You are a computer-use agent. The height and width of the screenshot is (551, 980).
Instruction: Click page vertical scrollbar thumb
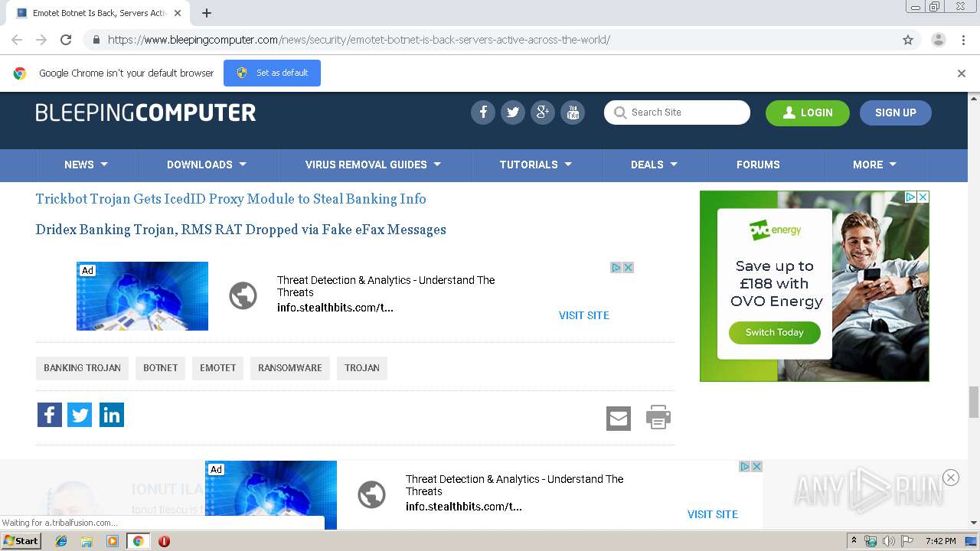(x=974, y=402)
